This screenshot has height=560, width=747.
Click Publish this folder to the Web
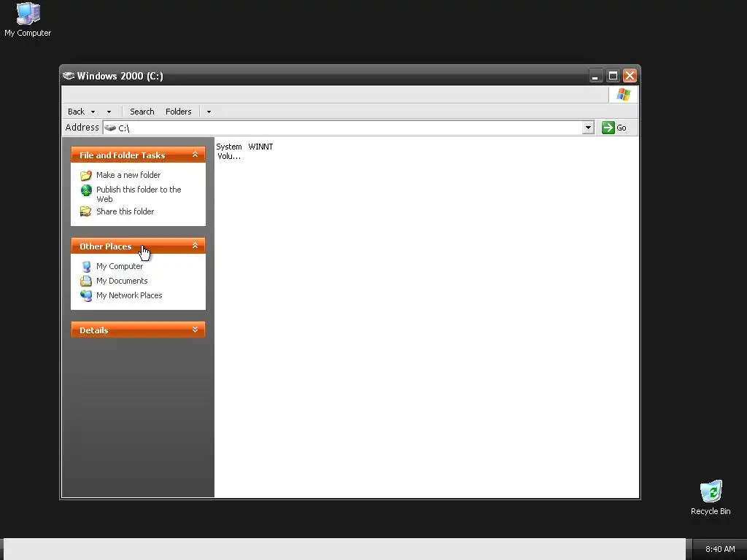click(139, 194)
